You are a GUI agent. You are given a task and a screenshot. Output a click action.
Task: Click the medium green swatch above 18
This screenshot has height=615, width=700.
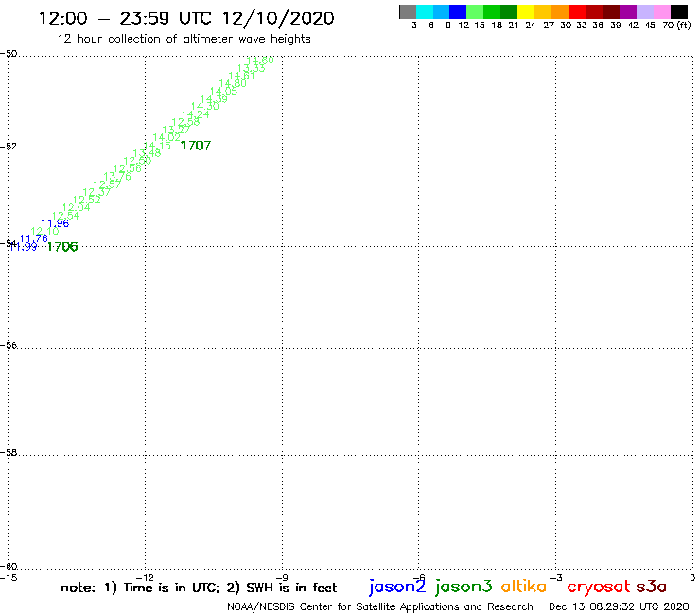point(493,11)
